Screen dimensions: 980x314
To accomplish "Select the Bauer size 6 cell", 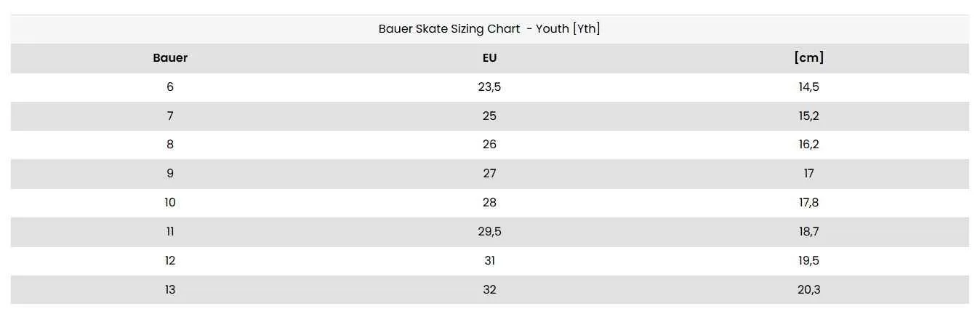I will [x=170, y=86].
